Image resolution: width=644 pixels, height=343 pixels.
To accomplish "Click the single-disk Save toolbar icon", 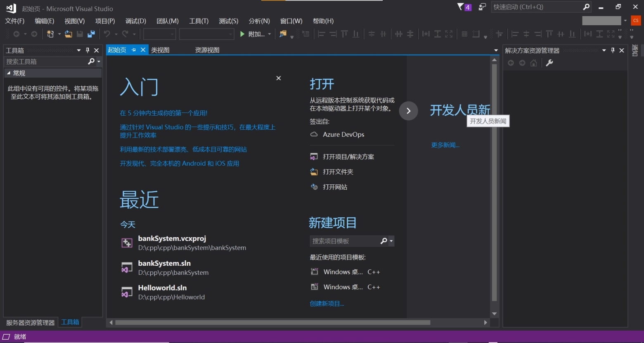I will (x=80, y=34).
